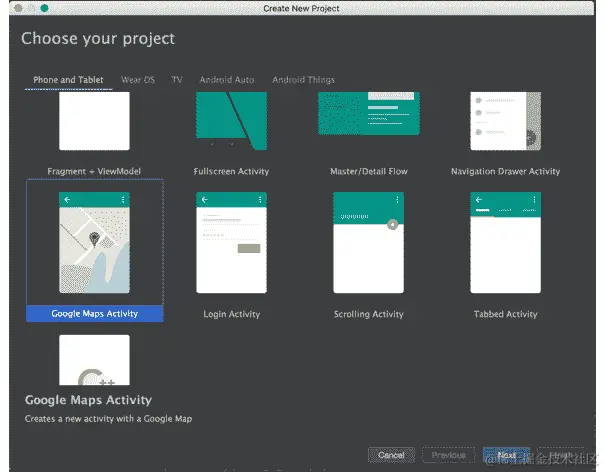Select the Google Maps Activity map thumbnail
Image resolution: width=604 pixels, height=472 pixels.
click(94, 243)
